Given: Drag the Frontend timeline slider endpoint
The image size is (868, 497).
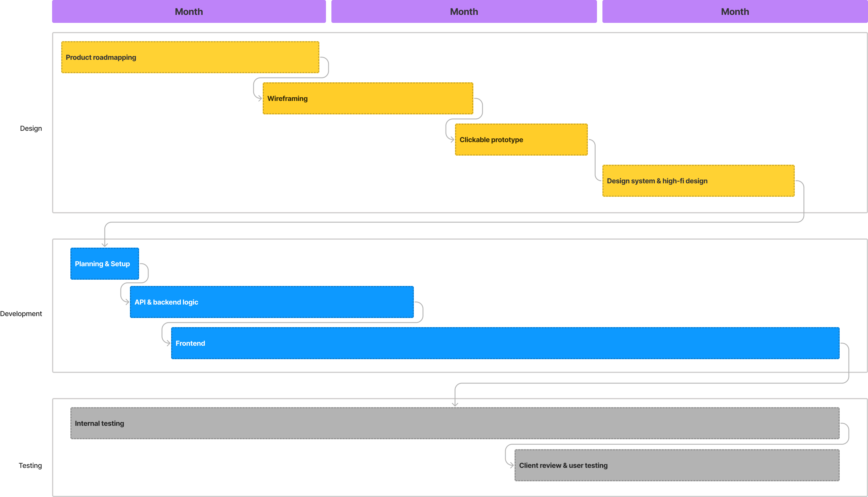Looking at the screenshot, I should pos(839,343).
